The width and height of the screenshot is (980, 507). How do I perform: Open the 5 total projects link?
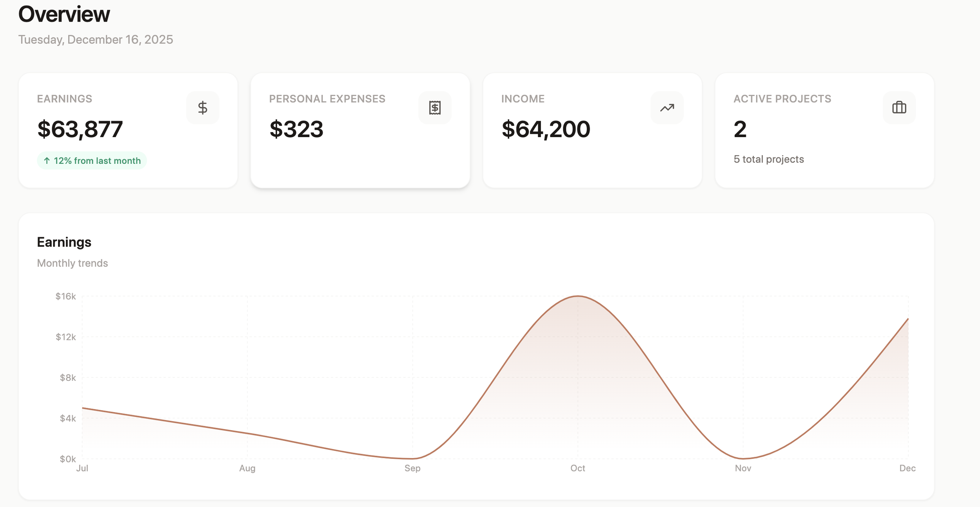click(768, 159)
